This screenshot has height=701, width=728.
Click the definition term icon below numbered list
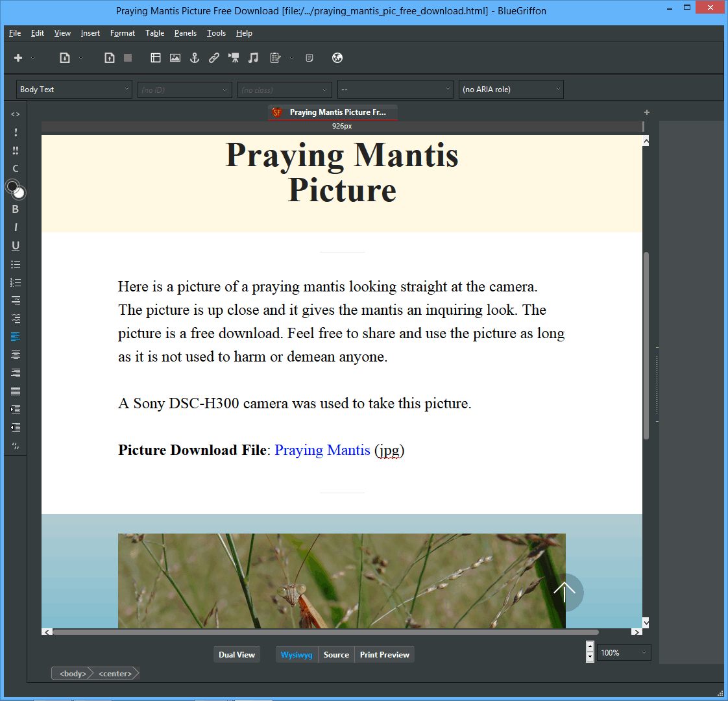16,301
